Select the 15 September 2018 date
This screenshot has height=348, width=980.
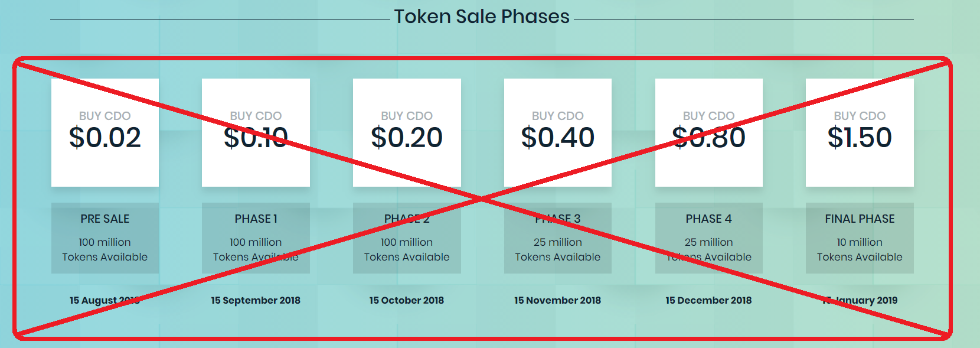(256, 300)
